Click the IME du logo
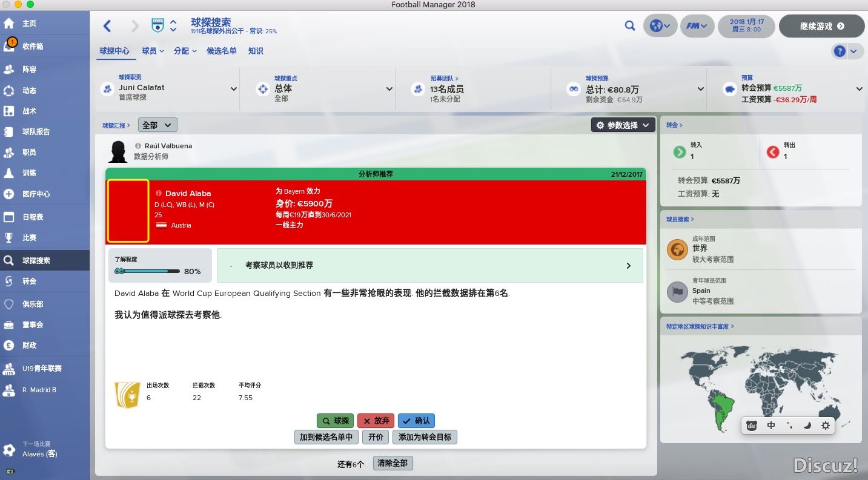This screenshot has width=868, height=480. coord(752,426)
